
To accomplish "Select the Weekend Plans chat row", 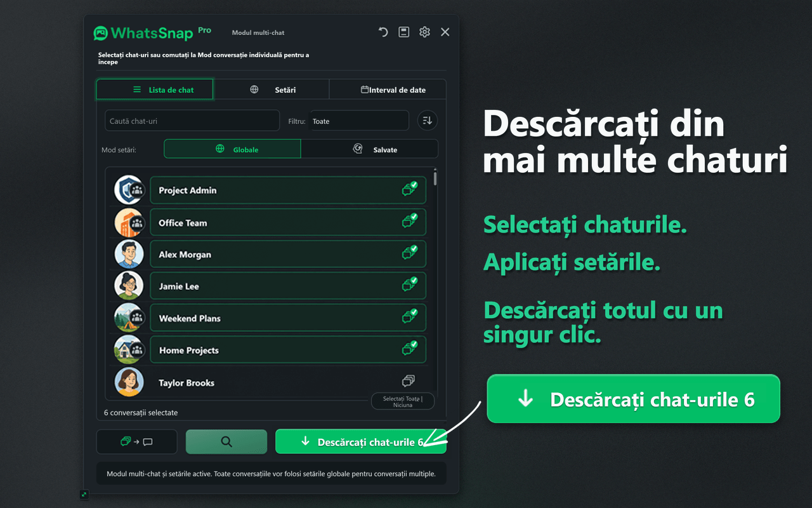I will point(288,317).
